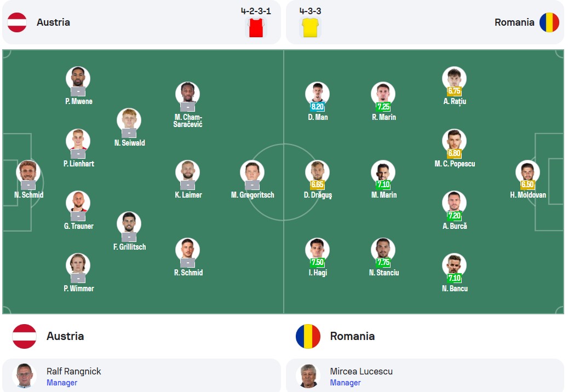Click the Austria team heading below pitch
This screenshot has width=568, height=392.
[x=65, y=336]
